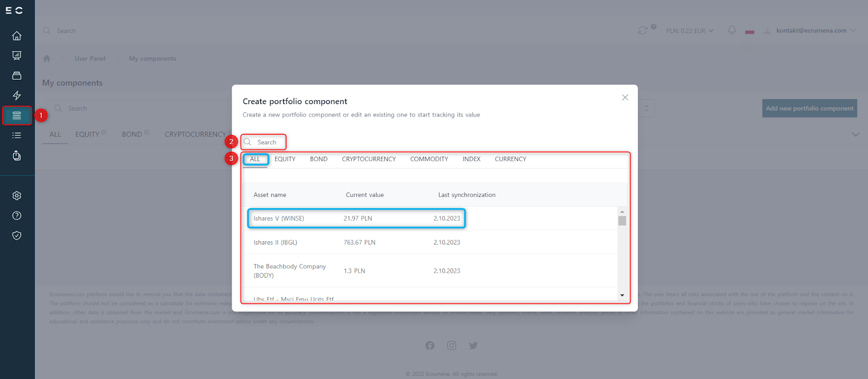868x379 pixels.
Task: Select the COMMODITY tab in dialog
Action: pos(429,159)
